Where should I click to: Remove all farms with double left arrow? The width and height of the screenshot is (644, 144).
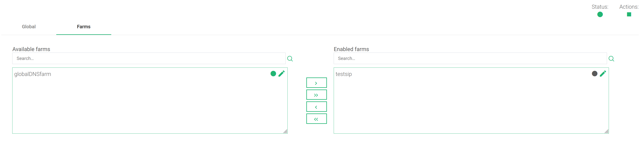click(x=316, y=119)
